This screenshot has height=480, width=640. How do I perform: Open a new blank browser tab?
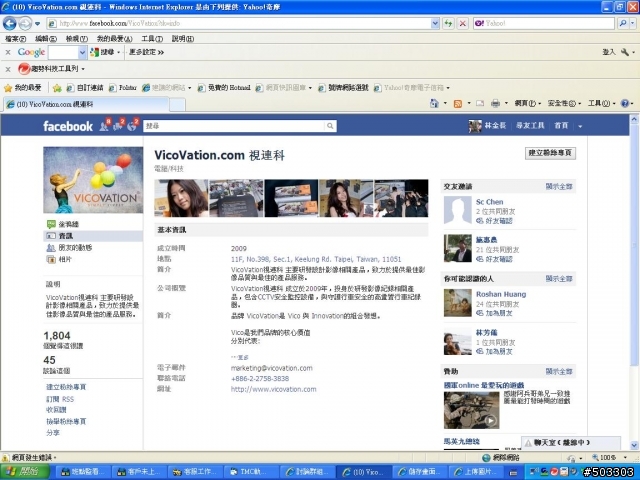coord(177,105)
